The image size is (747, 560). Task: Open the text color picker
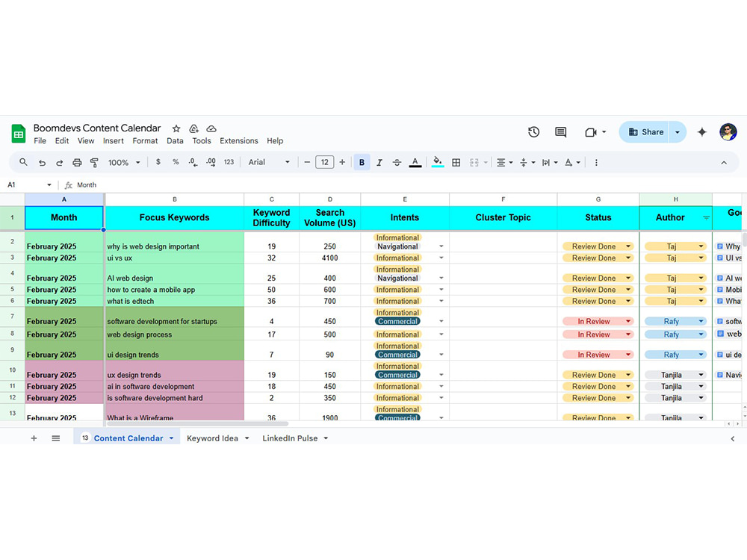pos(415,163)
